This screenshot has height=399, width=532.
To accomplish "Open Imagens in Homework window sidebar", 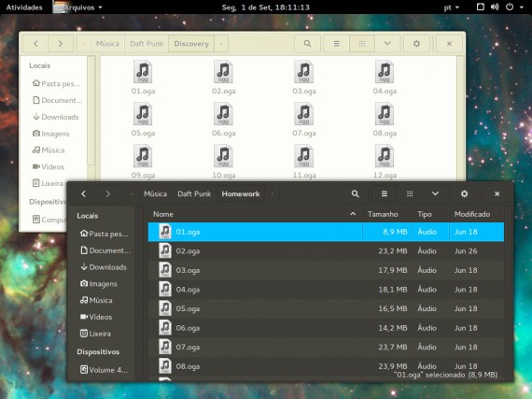I will (98, 283).
